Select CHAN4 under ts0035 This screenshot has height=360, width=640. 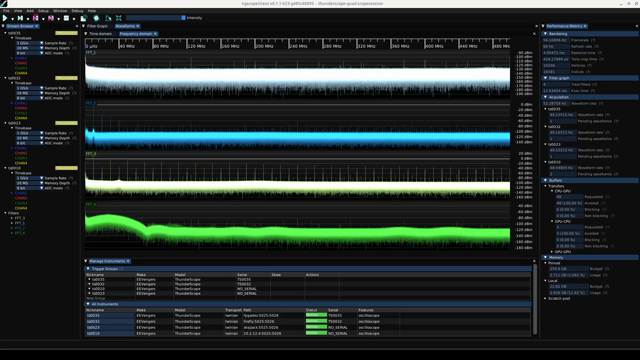(x=21, y=73)
